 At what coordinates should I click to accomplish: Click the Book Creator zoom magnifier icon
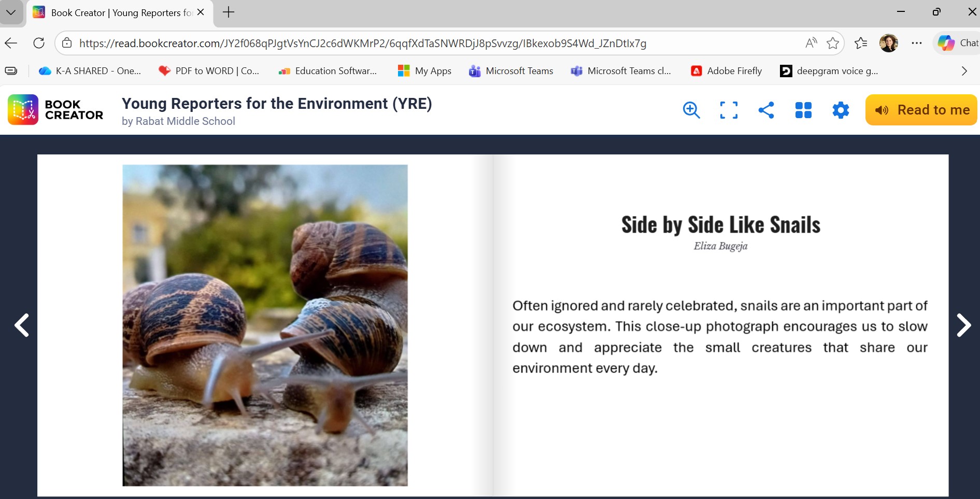point(691,110)
